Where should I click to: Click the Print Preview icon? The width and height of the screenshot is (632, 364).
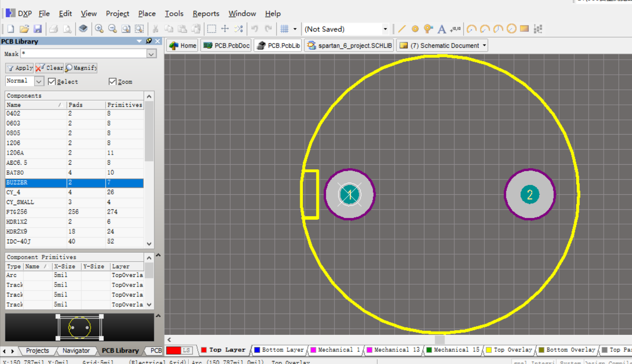point(67,29)
